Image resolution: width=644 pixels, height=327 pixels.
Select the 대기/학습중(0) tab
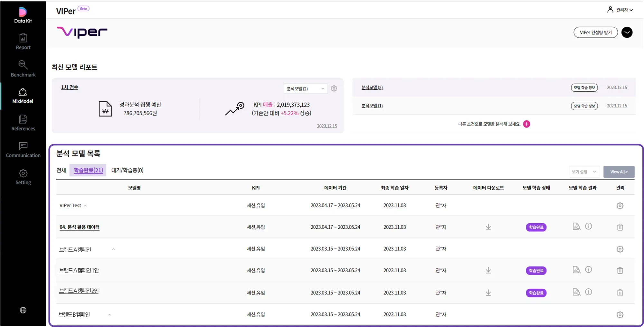[127, 170]
